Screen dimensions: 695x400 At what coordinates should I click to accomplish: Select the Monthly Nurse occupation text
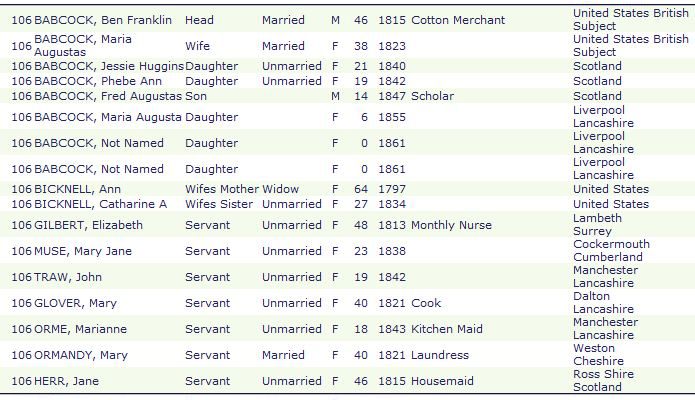pyautogui.click(x=451, y=225)
